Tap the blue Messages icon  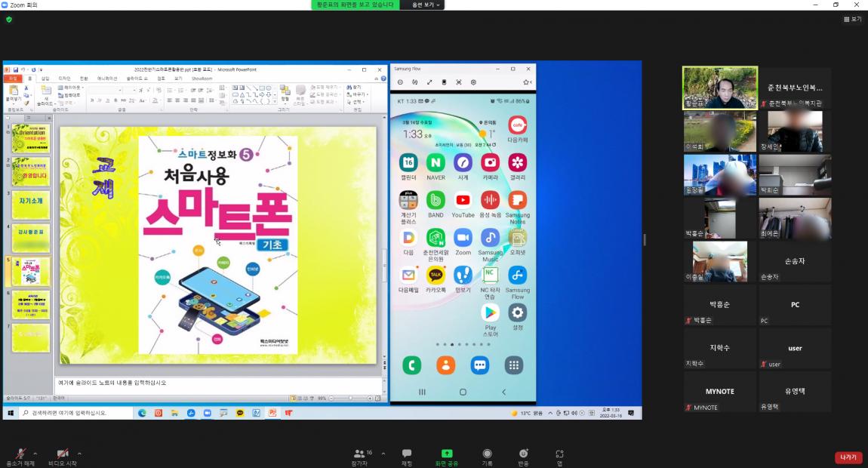[479, 365]
